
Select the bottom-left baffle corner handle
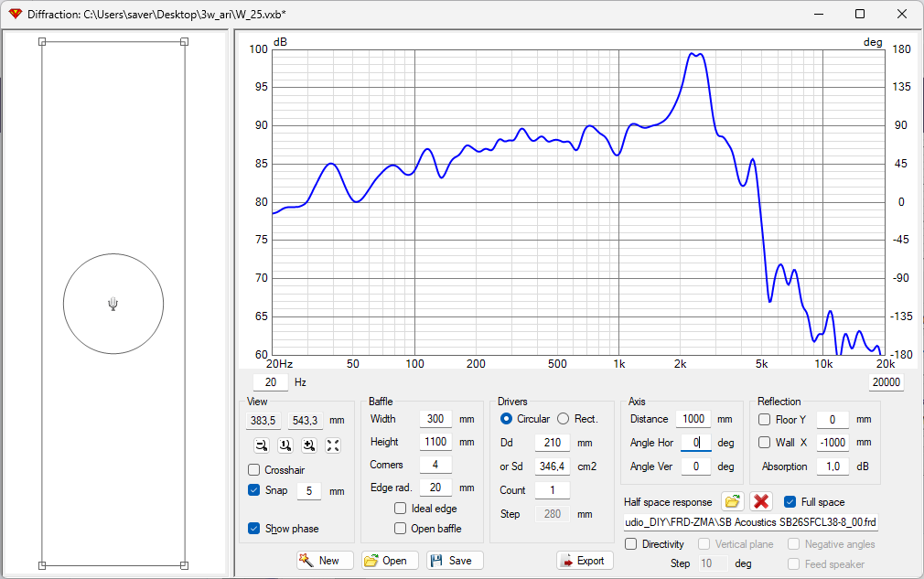coord(42,565)
